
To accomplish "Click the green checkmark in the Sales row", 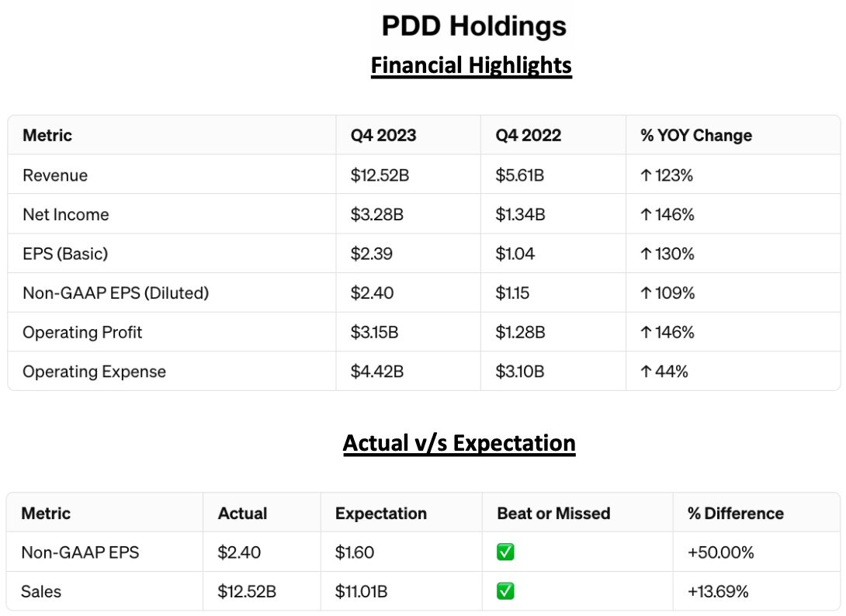I will click(x=505, y=592).
